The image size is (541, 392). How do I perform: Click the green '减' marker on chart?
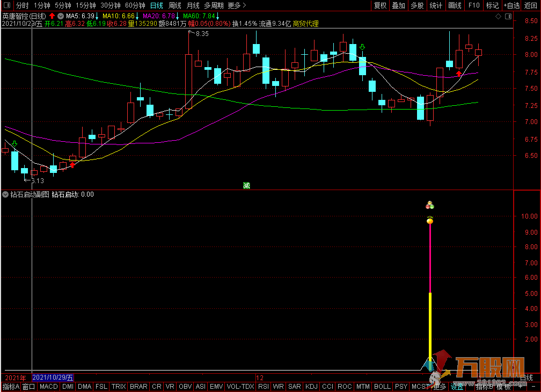point(246,186)
